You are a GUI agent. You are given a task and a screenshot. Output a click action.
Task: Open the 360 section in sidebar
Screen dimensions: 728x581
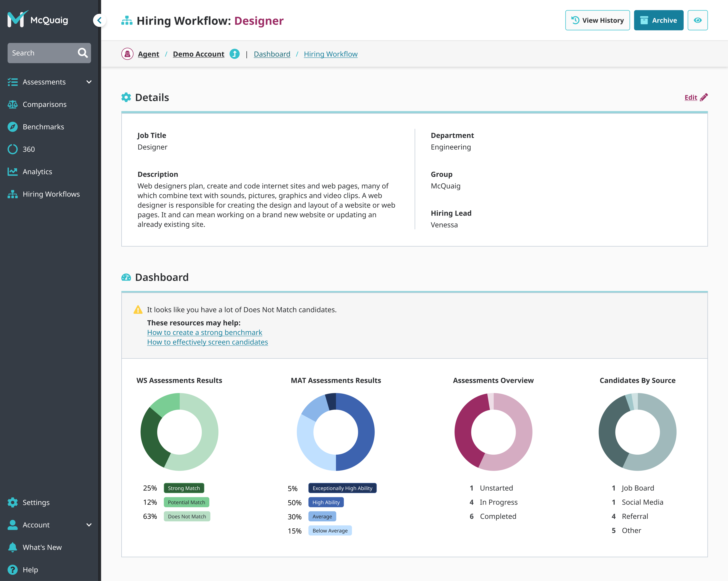[28, 149]
